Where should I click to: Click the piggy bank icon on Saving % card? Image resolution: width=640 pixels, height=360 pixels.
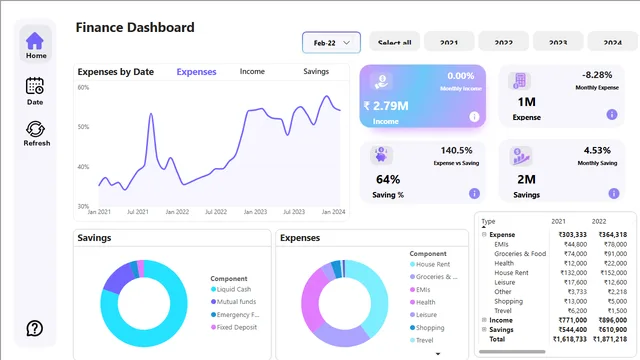381,155
